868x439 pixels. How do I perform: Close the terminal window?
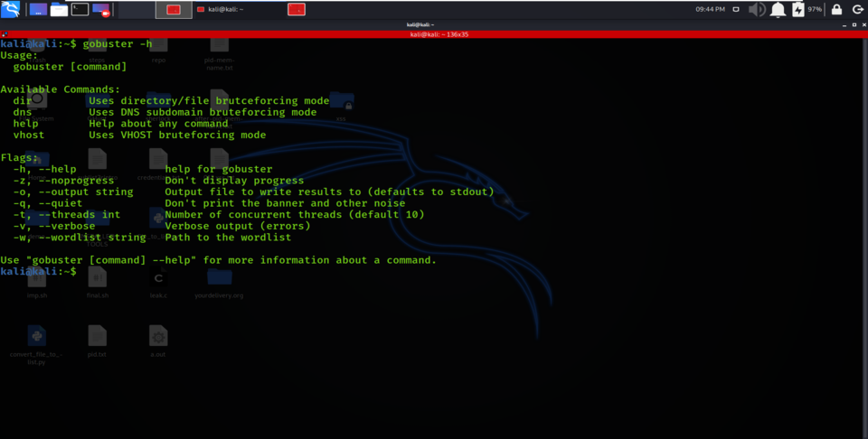click(863, 25)
